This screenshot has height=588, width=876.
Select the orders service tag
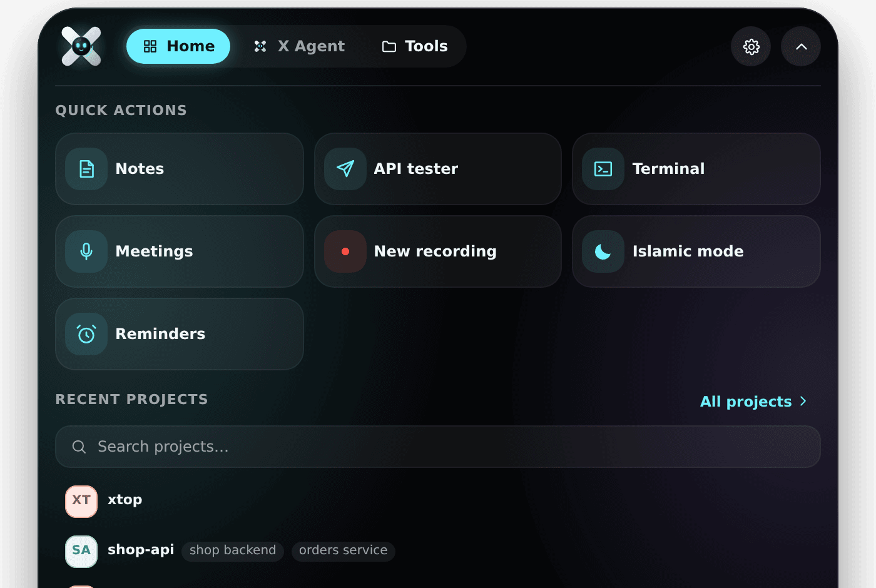[x=343, y=550]
